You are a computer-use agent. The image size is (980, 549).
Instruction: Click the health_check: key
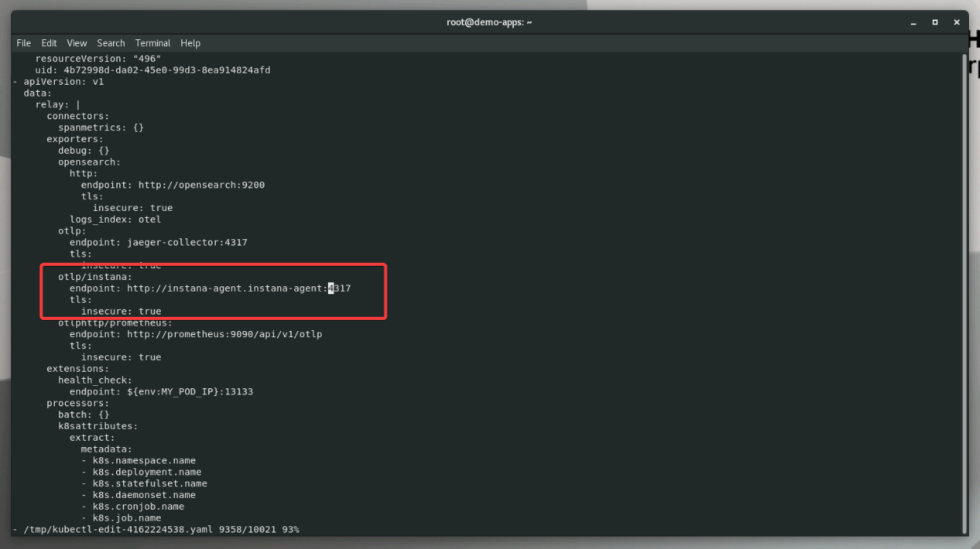(95, 380)
